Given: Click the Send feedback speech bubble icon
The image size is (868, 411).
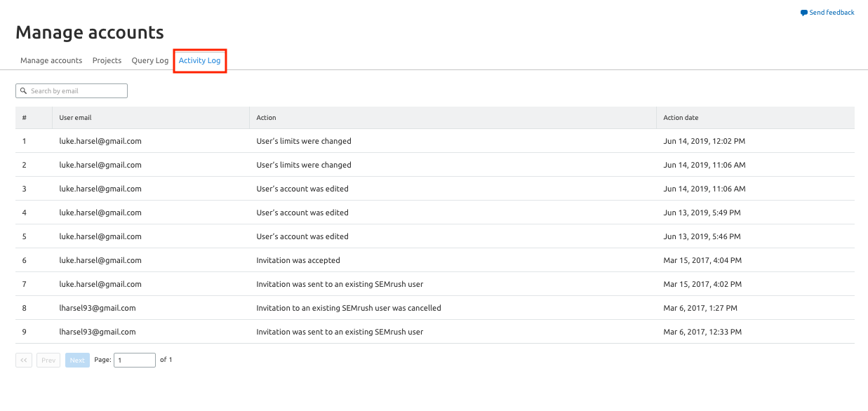Looking at the screenshot, I should (x=804, y=13).
